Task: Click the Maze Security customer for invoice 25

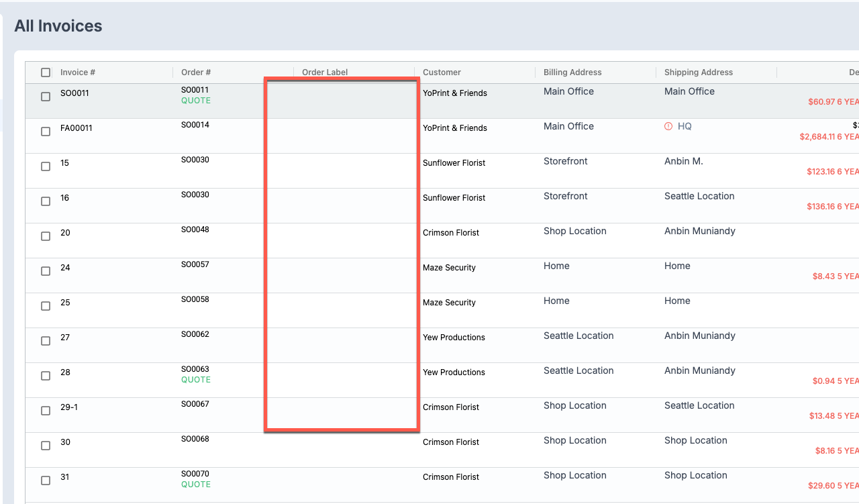Action: tap(449, 303)
